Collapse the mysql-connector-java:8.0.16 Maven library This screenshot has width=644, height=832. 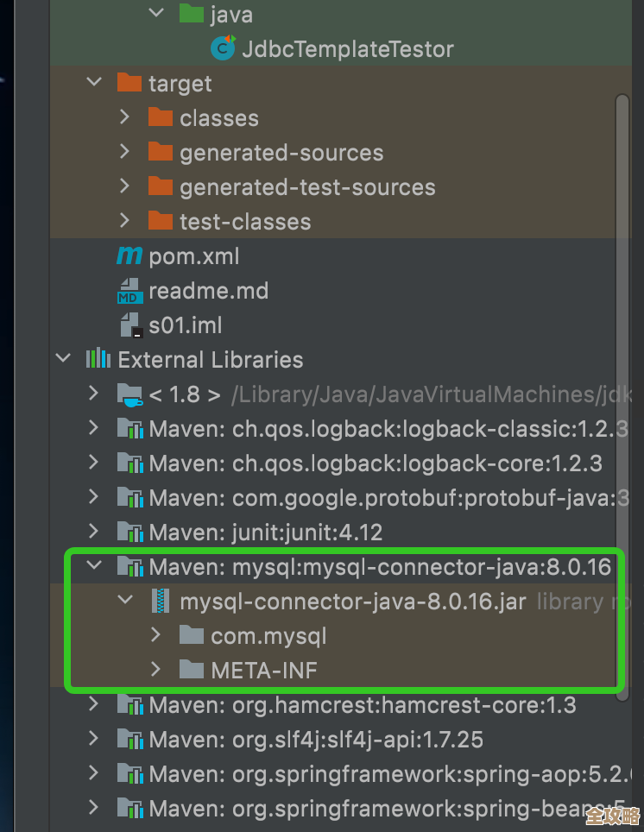(93, 567)
